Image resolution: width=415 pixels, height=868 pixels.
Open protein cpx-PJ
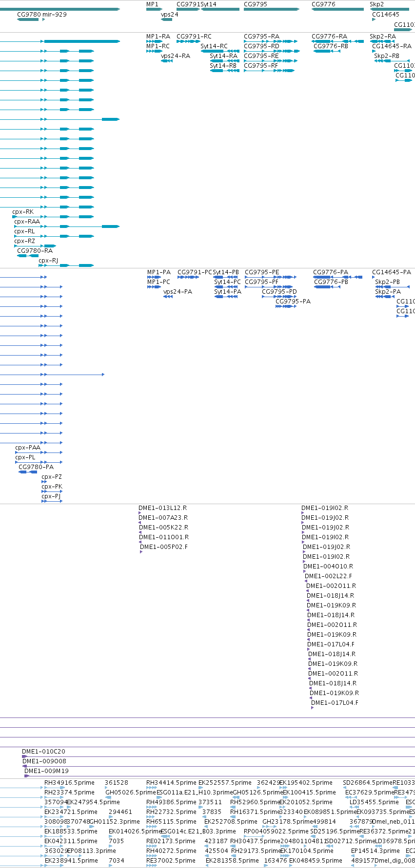(51, 496)
